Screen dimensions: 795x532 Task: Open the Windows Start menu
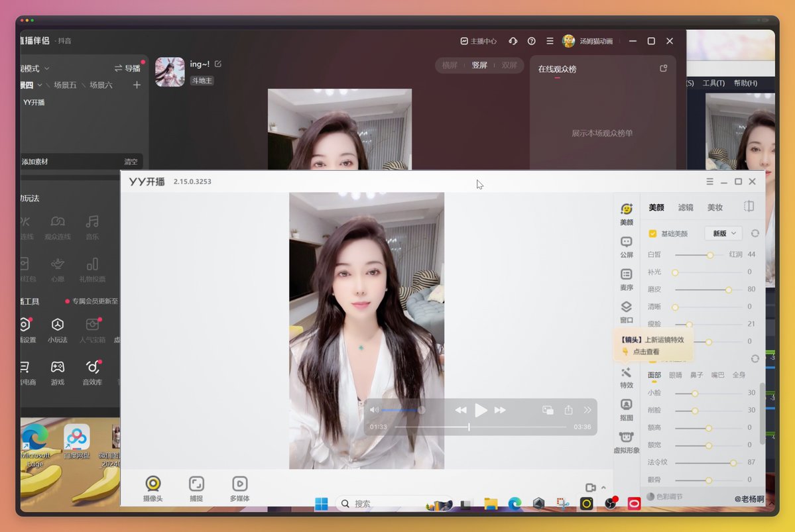coord(322,504)
